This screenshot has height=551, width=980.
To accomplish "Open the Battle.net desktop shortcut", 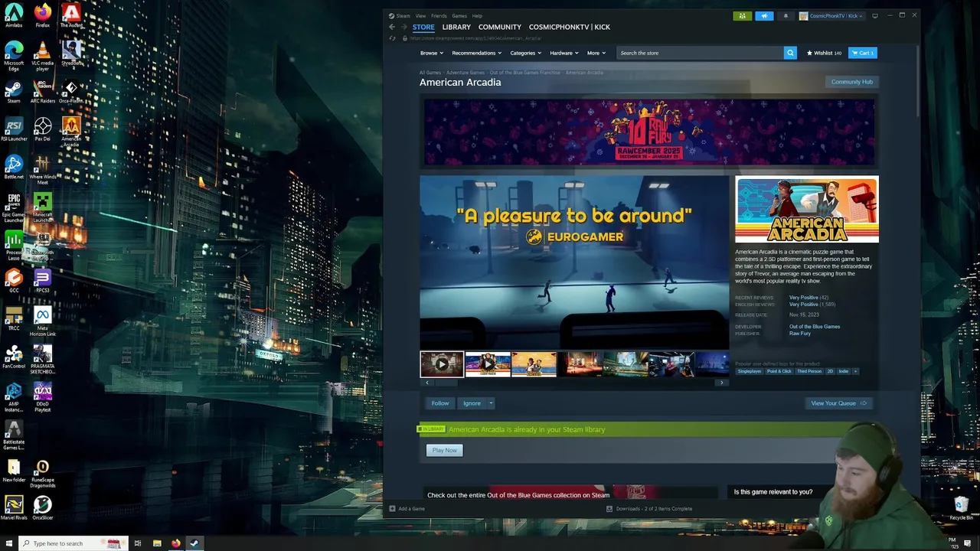I will click(14, 168).
